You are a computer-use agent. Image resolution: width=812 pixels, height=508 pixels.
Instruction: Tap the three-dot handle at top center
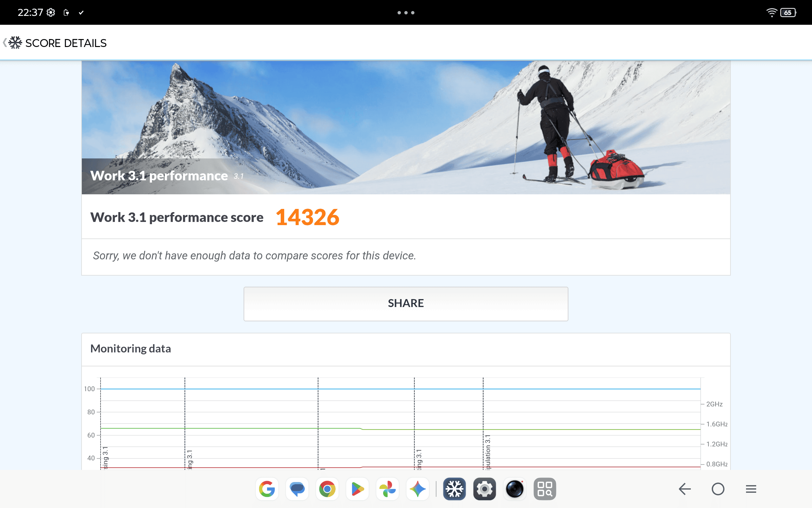(406, 13)
